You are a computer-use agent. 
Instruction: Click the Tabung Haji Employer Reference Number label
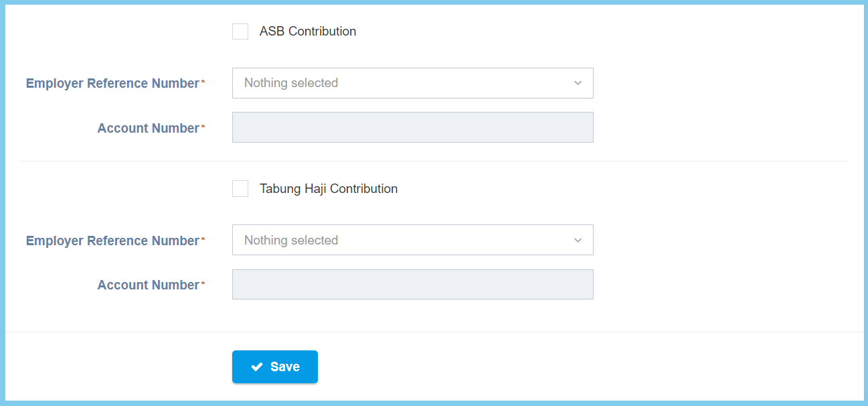tap(112, 241)
